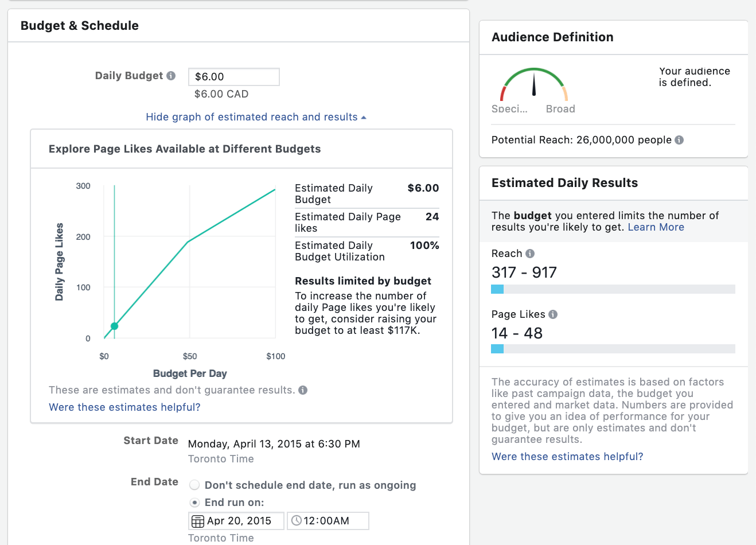
Task: Click "Were these estimates helpful?" in right panel
Action: [x=567, y=457]
